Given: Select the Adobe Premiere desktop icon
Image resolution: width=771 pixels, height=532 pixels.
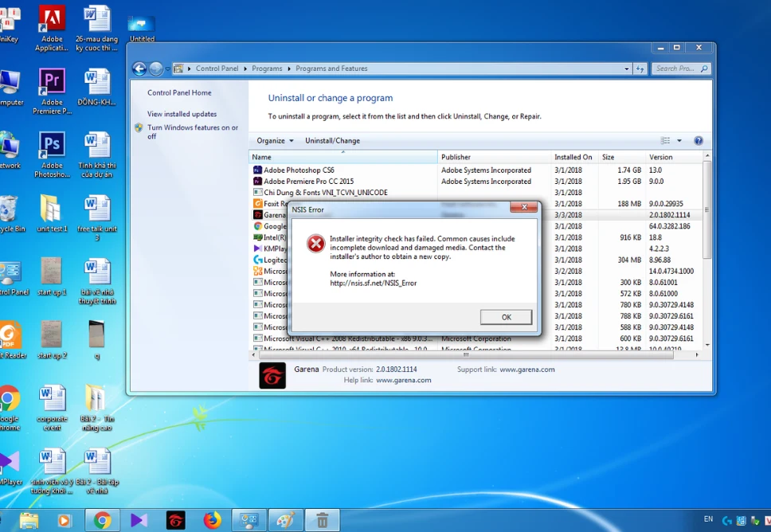Looking at the screenshot, I should click(x=52, y=92).
